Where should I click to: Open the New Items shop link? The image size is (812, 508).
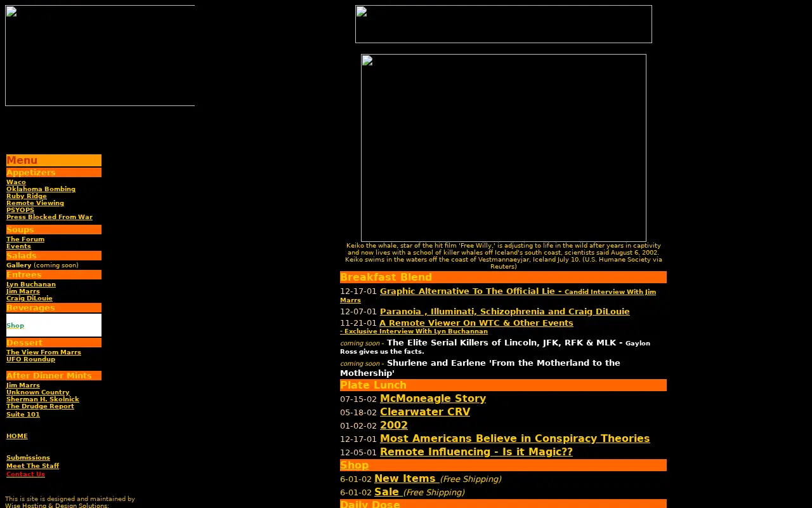point(406,479)
